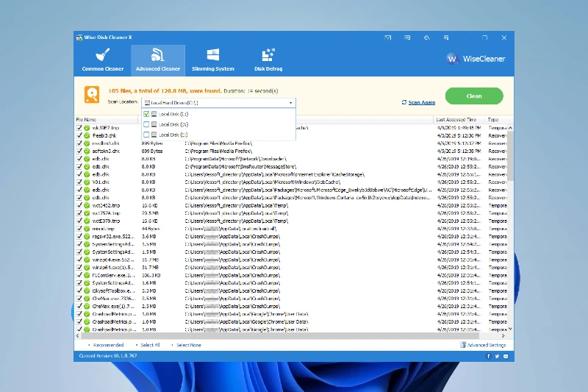Select the softokn3.chk file name
588x392 pixels.
tap(106, 151)
